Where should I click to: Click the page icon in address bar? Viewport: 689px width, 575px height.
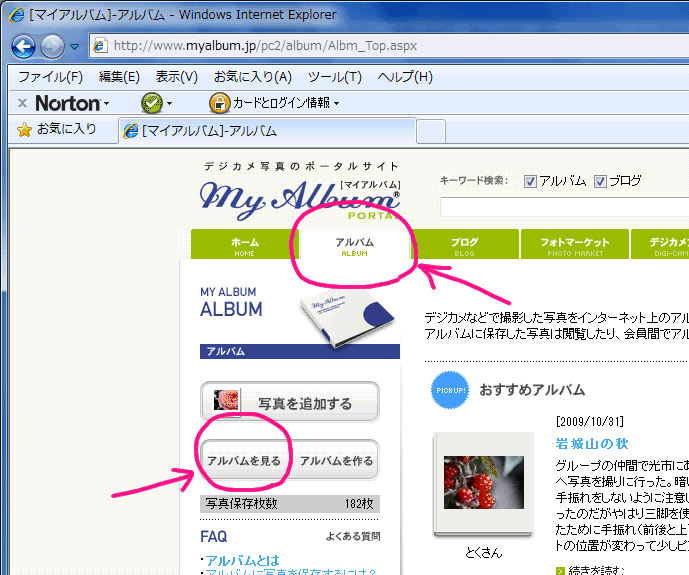(x=100, y=46)
